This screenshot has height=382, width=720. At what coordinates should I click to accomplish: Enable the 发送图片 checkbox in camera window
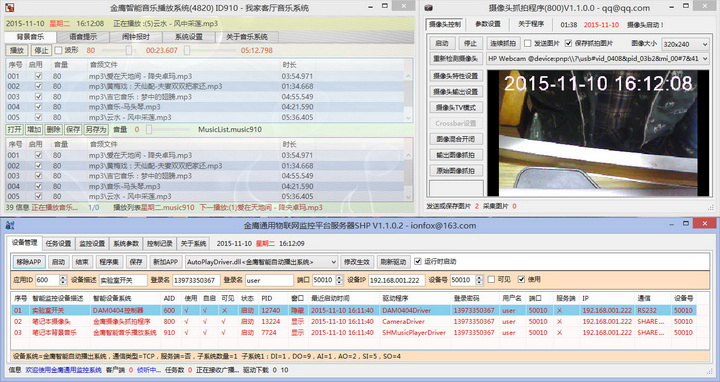click(528, 43)
